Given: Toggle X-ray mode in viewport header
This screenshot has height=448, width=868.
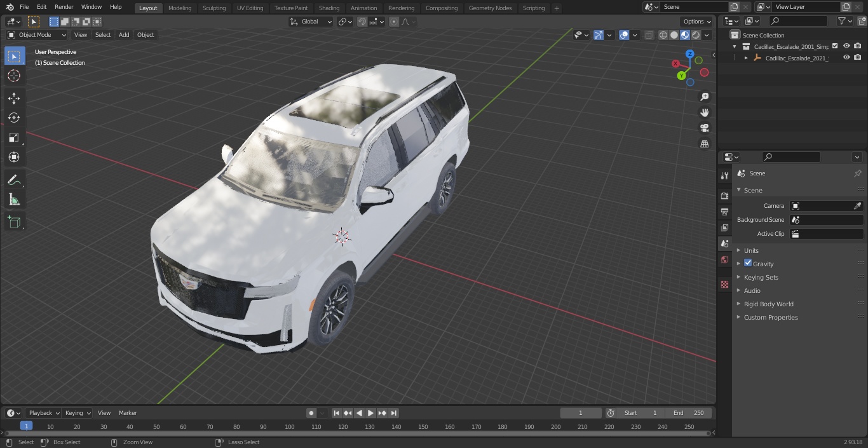Looking at the screenshot, I should 649,35.
